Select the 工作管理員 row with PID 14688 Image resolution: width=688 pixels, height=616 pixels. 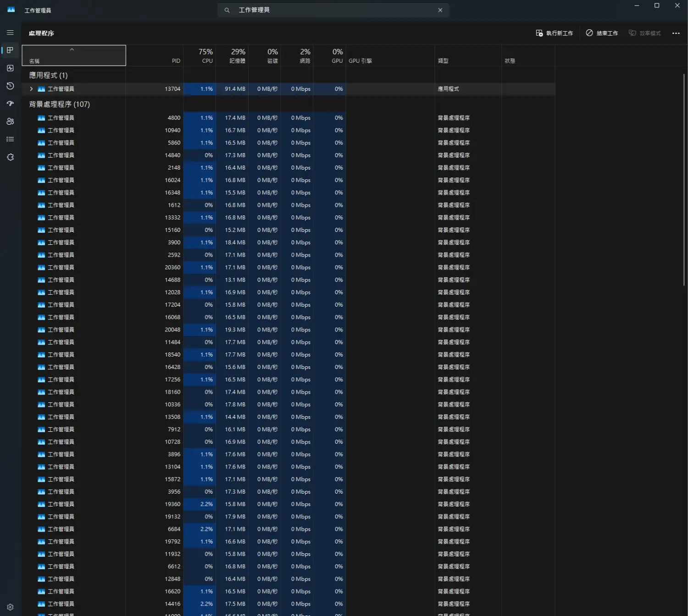(x=289, y=280)
